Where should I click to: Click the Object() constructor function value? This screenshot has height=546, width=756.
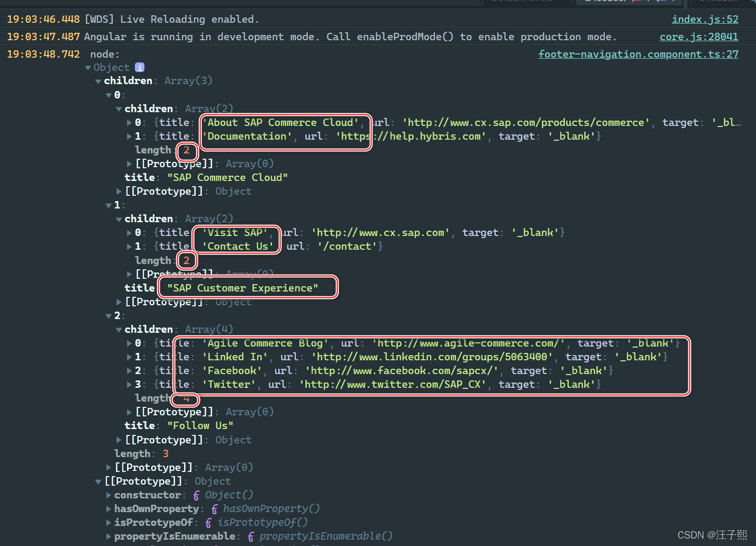[223, 495]
